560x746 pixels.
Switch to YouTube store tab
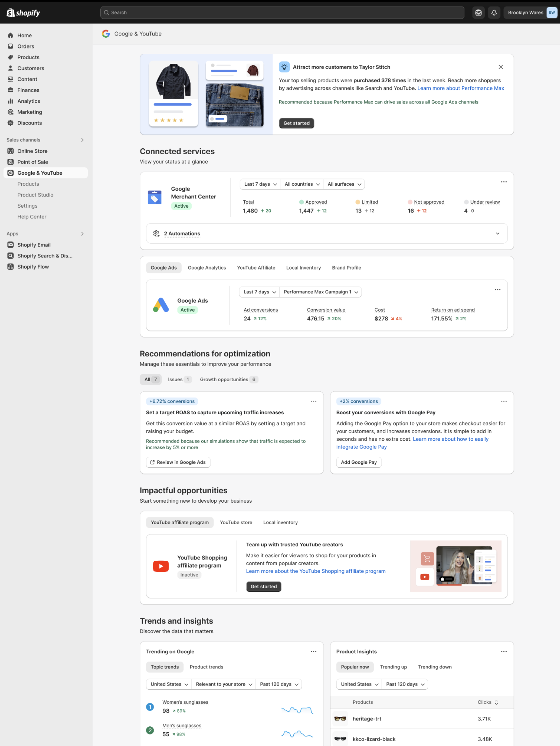pos(236,522)
